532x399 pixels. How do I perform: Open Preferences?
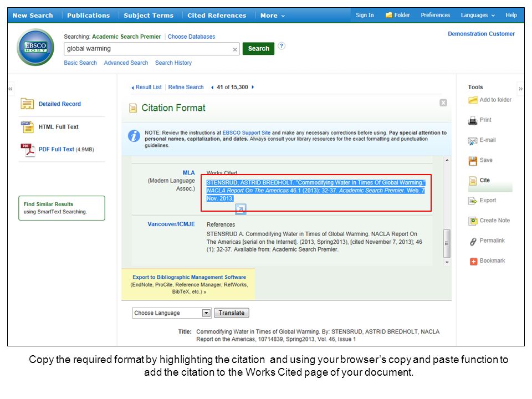tap(436, 15)
